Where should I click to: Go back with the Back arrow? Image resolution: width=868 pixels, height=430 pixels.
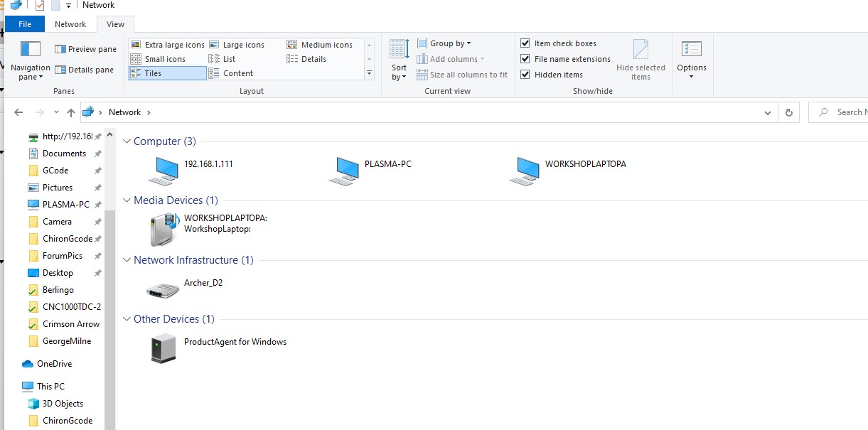(x=18, y=112)
